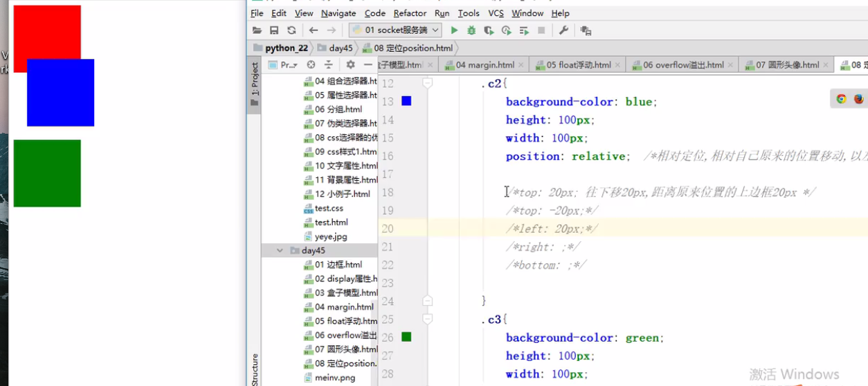Toggle the 1: Project side tool window
The height and width of the screenshot is (386, 868).
254,83
